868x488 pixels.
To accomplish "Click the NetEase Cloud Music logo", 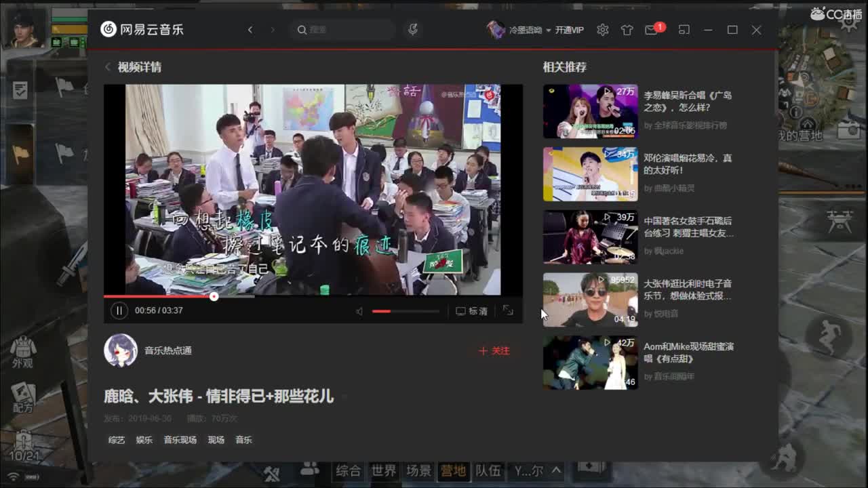I will pos(142,29).
